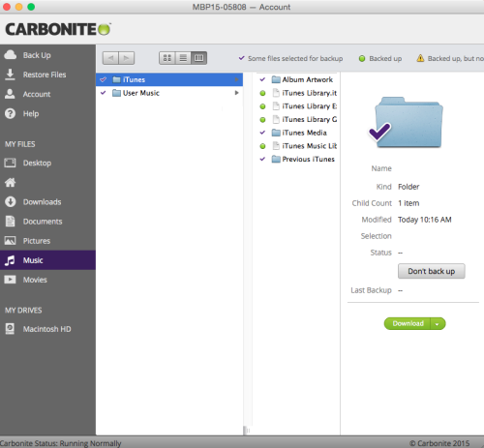Toggle backup checkmark for Previous iTunes

(262, 159)
